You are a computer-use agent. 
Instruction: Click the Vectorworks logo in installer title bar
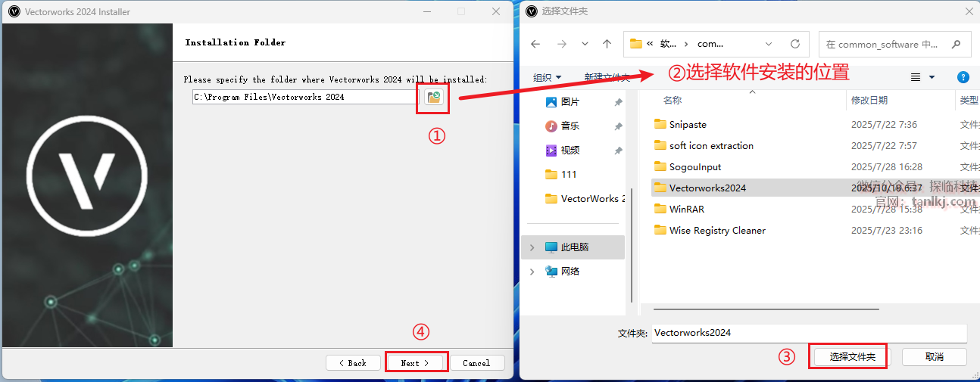click(x=14, y=11)
